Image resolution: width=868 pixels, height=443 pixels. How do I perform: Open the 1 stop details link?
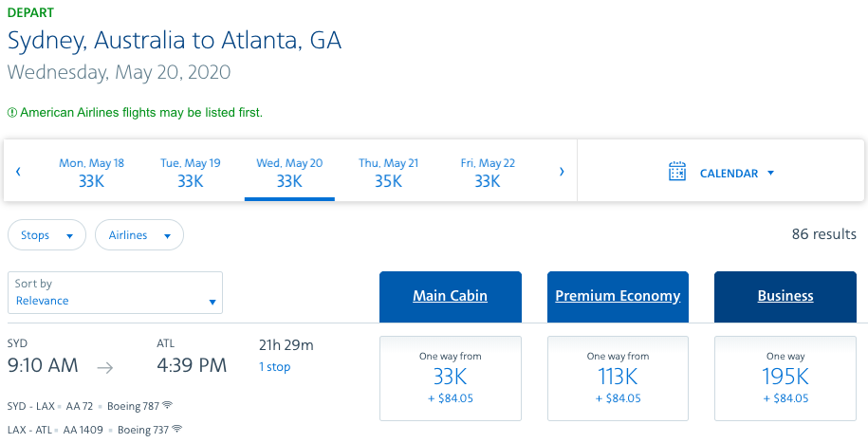[x=274, y=366]
